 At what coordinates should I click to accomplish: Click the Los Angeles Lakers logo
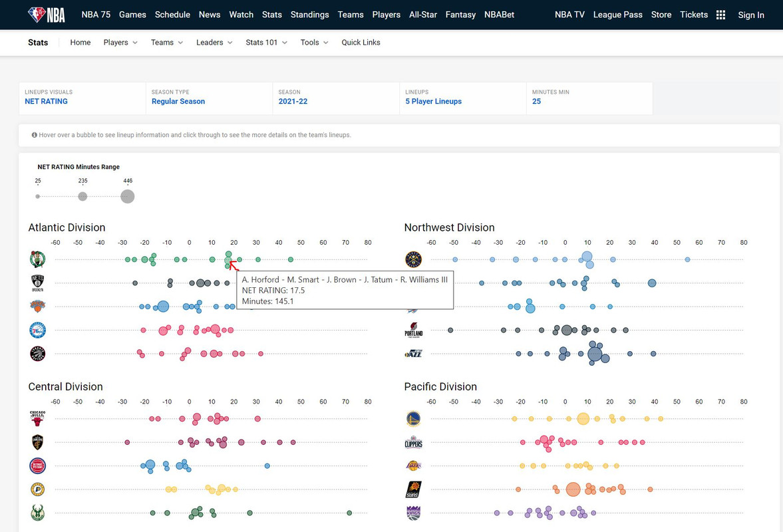pyautogui.click(x=414, y=465)
